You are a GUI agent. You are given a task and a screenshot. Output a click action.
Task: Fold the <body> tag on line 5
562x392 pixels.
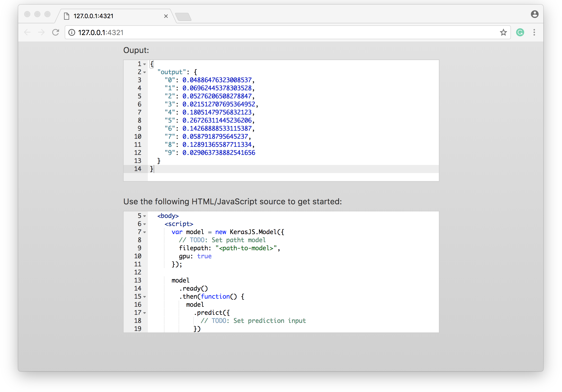(145, 216)
